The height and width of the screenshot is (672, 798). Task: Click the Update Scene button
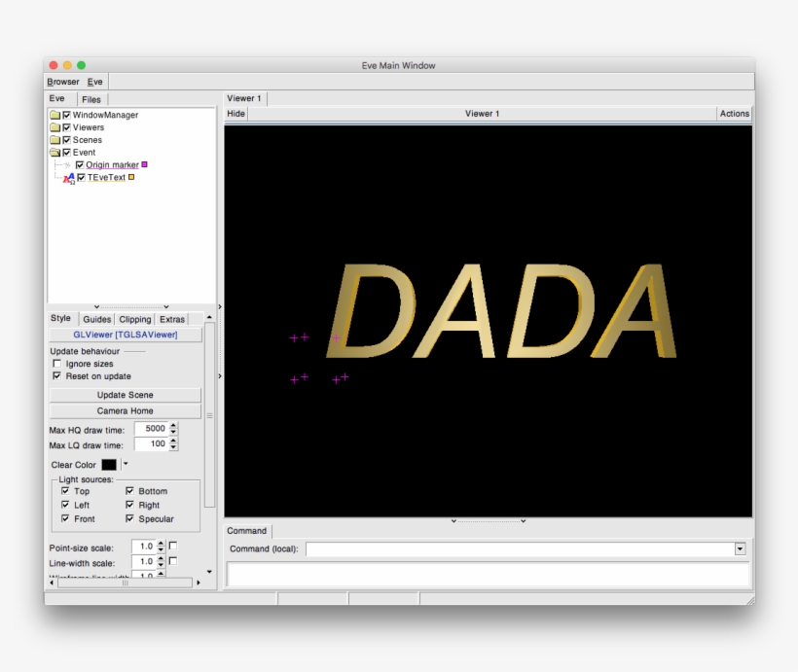pos(125,395)
